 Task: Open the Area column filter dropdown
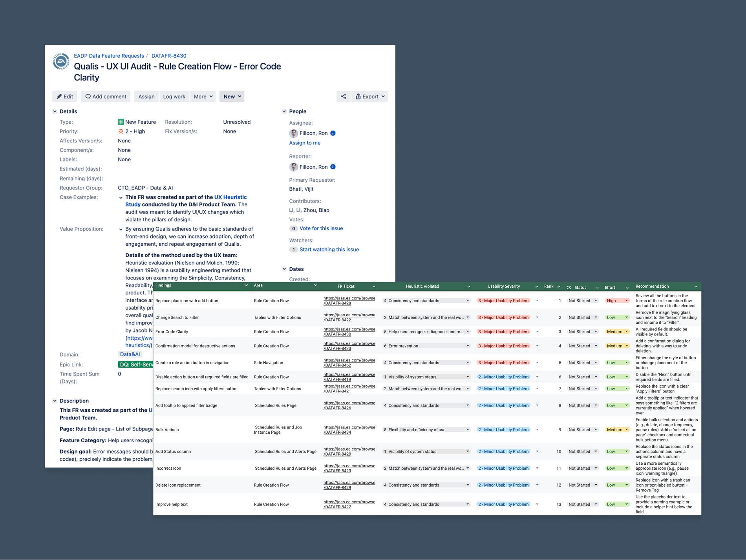(x=316, y=285)
